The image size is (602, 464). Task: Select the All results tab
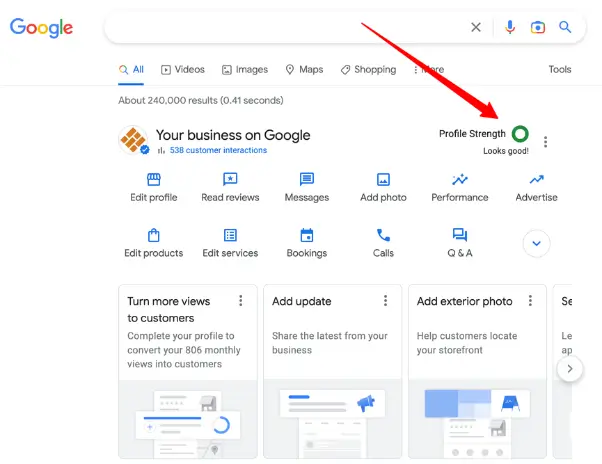(x=131, y=69)
